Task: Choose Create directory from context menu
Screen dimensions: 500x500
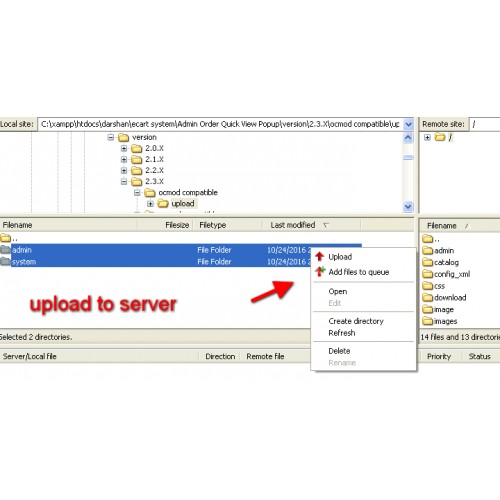Action: click(356, 321)
